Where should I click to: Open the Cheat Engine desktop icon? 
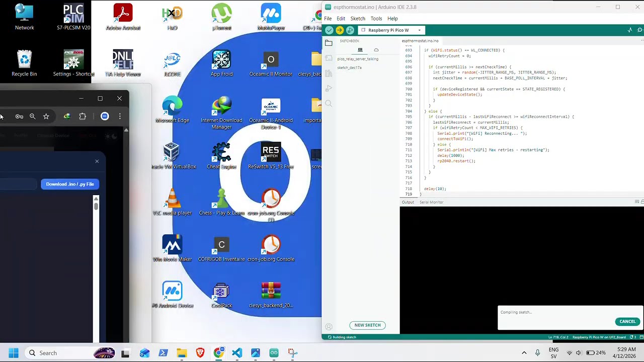[x=221, y=156]
